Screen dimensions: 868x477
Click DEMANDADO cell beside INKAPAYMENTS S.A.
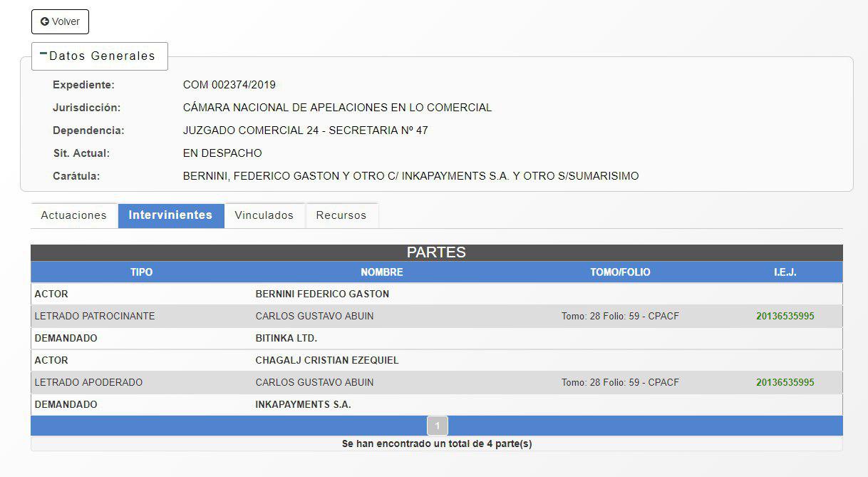(x=66, y=404)
